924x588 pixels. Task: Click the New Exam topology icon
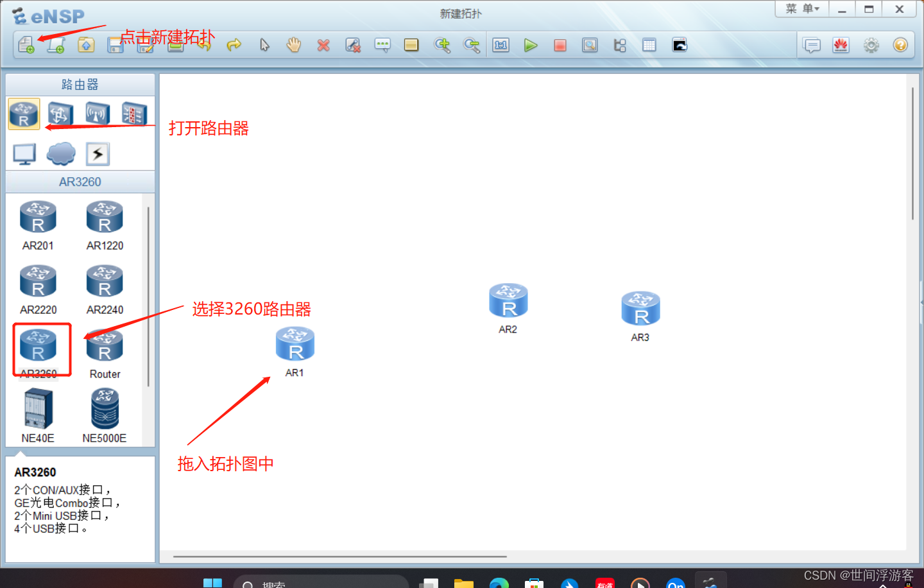56,45
